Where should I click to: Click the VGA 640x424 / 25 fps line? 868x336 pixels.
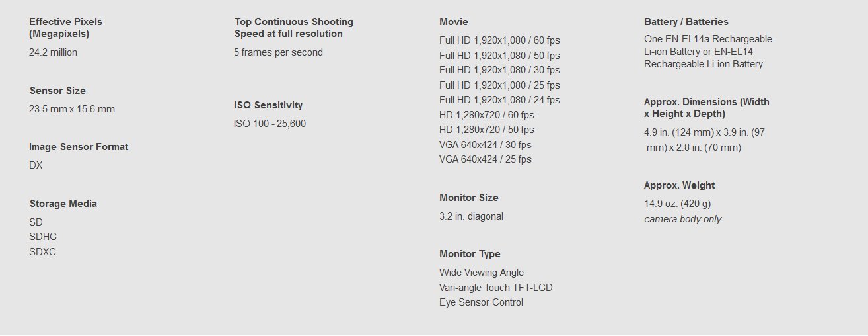(x=485, y=159)
